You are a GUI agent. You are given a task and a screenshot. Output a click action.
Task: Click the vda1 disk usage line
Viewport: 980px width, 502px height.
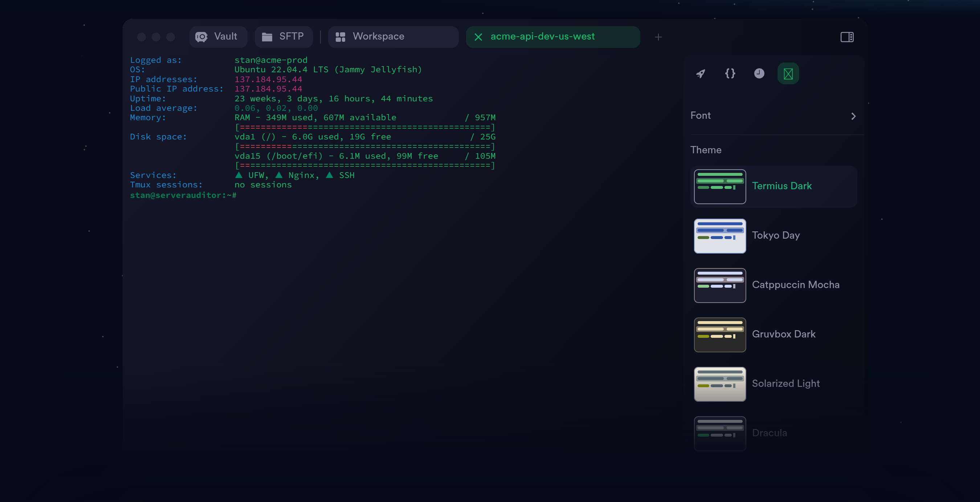[x=365, y=137]
